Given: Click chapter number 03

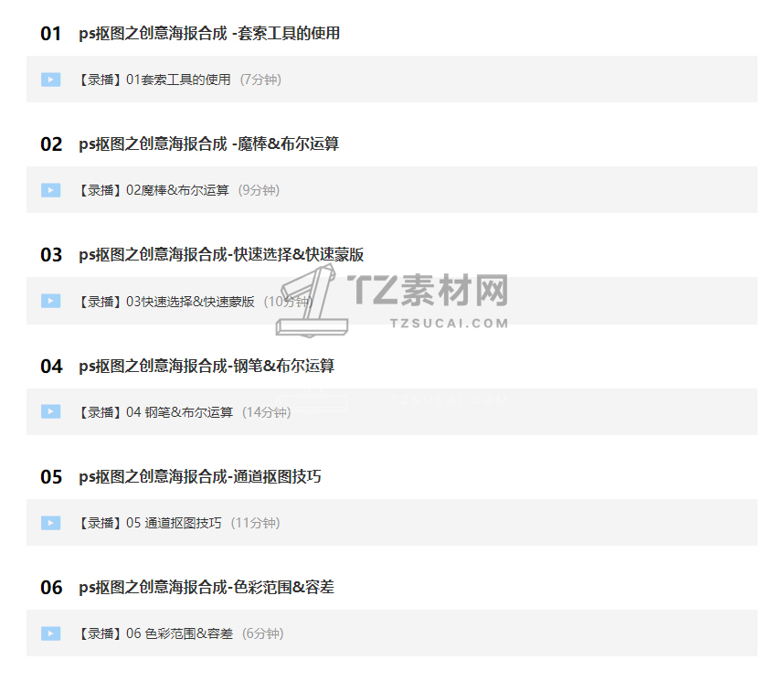Looking at the screenshot, I should pos(51,255).
